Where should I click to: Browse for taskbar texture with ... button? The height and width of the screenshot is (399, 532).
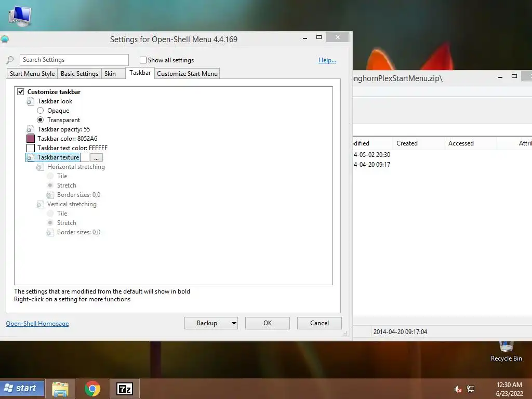pos(96,158)
